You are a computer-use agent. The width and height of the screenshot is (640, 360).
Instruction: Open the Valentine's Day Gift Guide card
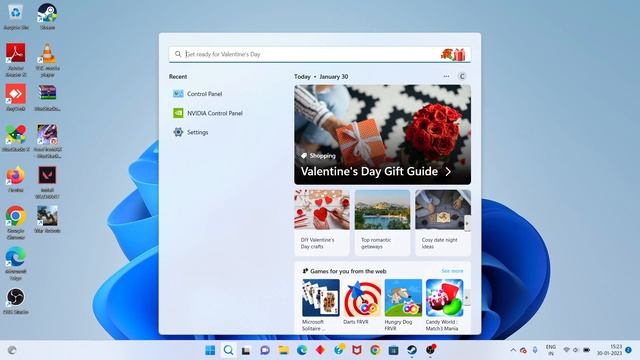point(382,135)
